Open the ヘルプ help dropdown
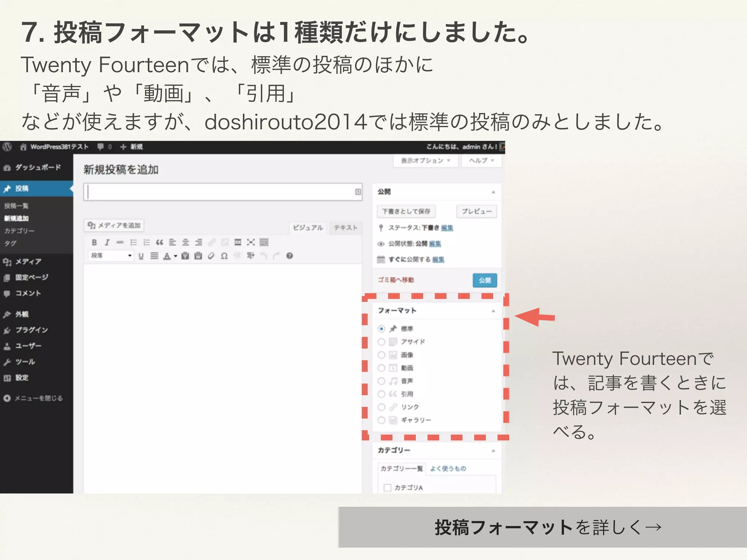 (481, 161)
